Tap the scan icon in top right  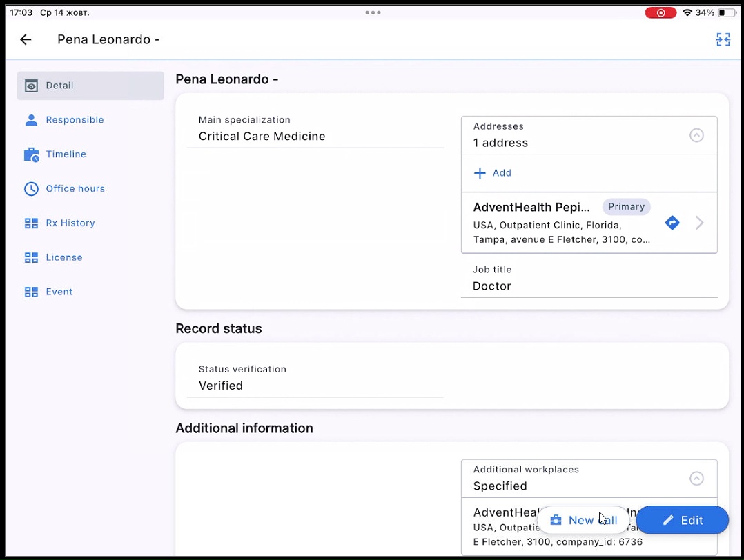click(723, 39)
